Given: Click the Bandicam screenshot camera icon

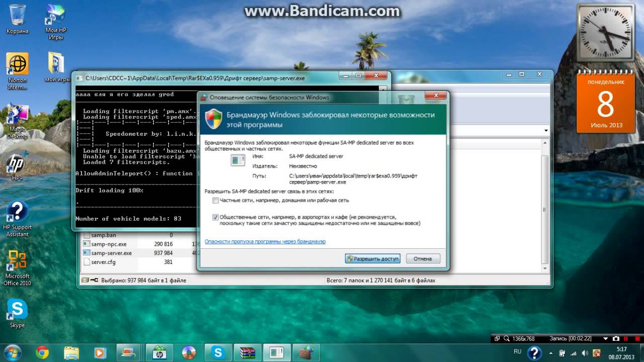Looking at the screenshot, I should 616,338.
